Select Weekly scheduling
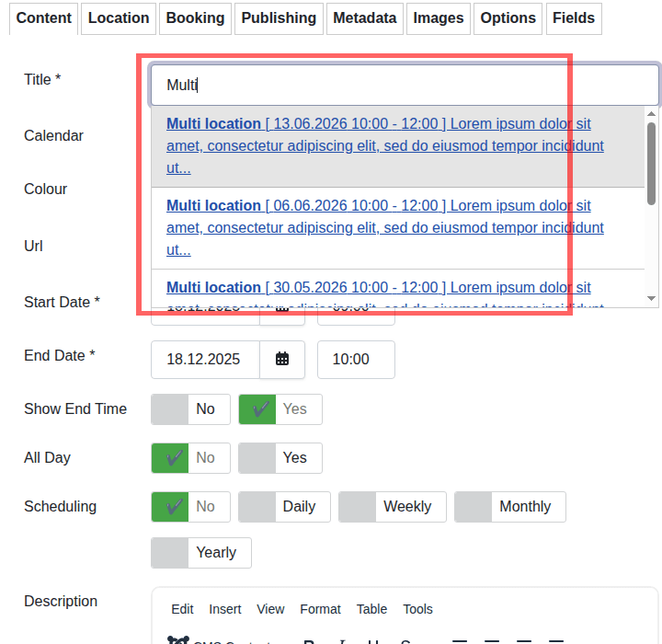662x644 pixels. pos(392,507)
